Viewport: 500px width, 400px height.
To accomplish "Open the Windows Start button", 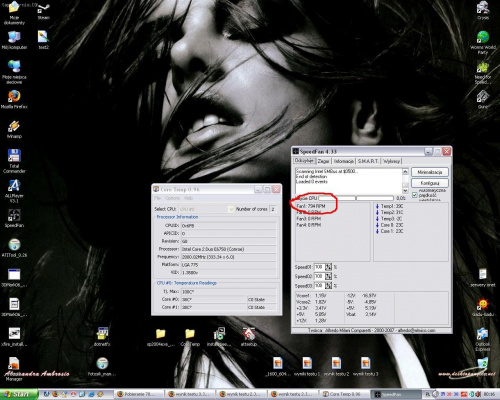I will 19,394.
